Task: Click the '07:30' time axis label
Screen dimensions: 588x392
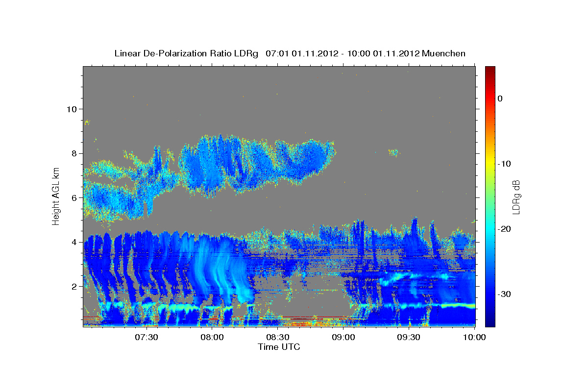Action: coord(147,338)
